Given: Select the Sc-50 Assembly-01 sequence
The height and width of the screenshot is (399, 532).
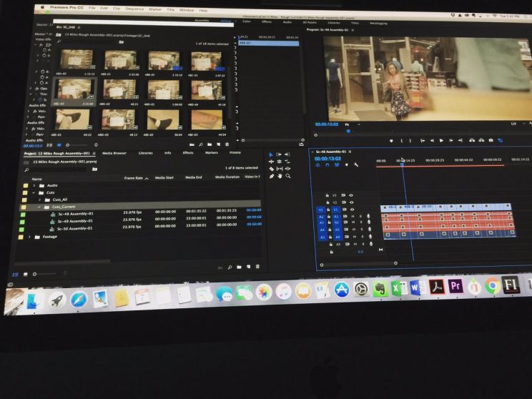Looking at the screenshot, I should pyautogui.click(x=74, y=229).
